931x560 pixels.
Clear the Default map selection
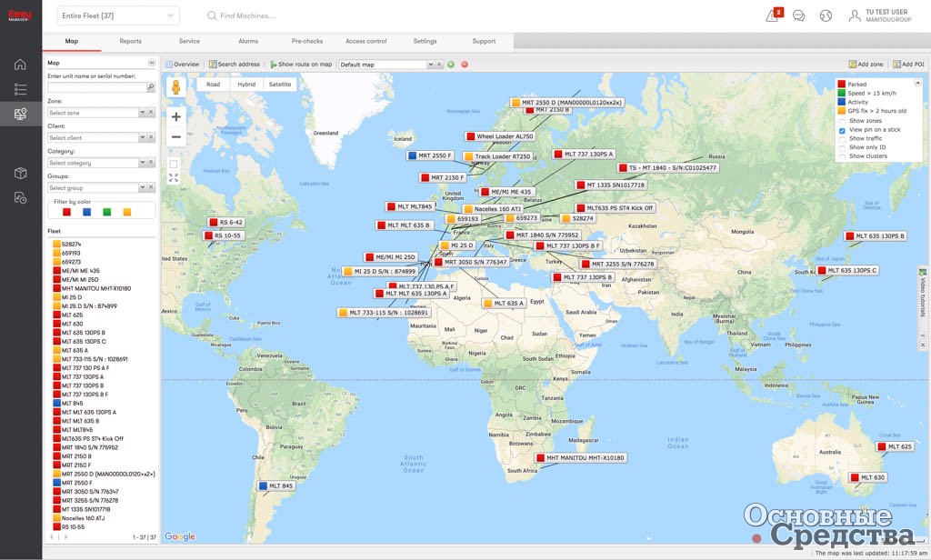[x=439, y=65]
